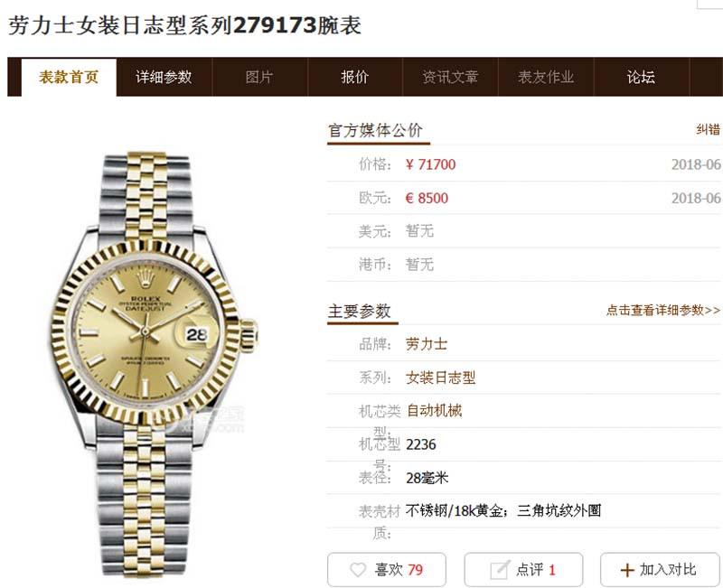Open 点击查看详细参数 link
Screen dimensions: 723x588
click(663, 310)
